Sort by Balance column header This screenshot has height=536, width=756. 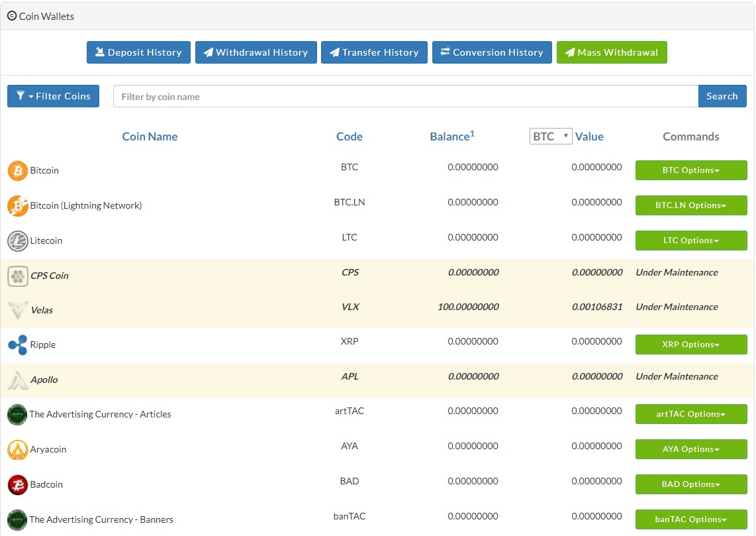[x=451, y=136]
